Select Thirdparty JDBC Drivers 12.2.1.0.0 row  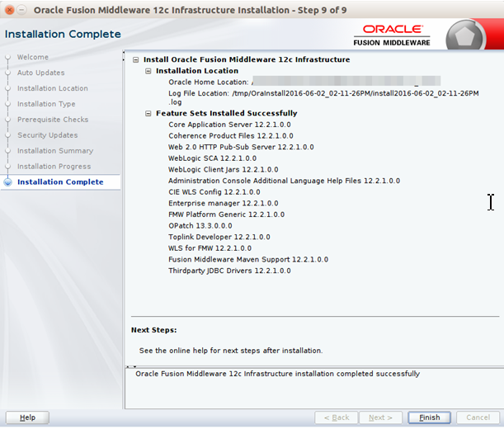click(x=229, y=271)
